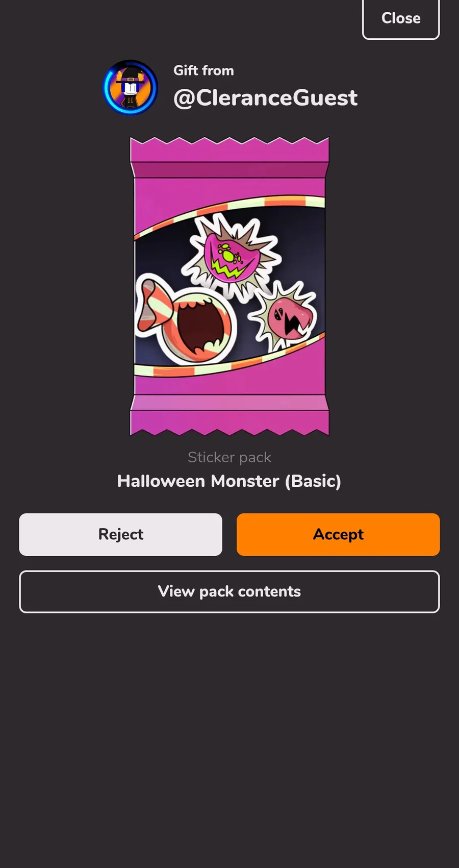Reject the gifted sticker pack
This screenshot has width=459, height=868.
121,534
